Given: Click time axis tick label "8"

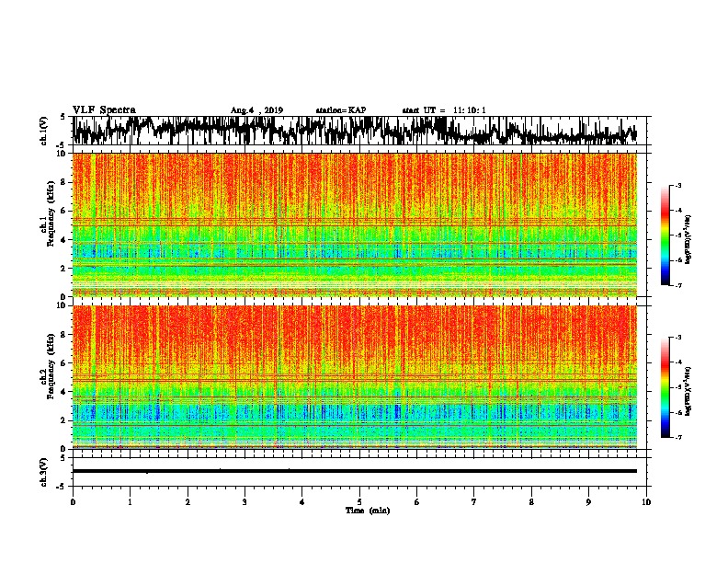Looking at the screenshot, I should coord(531,502).
